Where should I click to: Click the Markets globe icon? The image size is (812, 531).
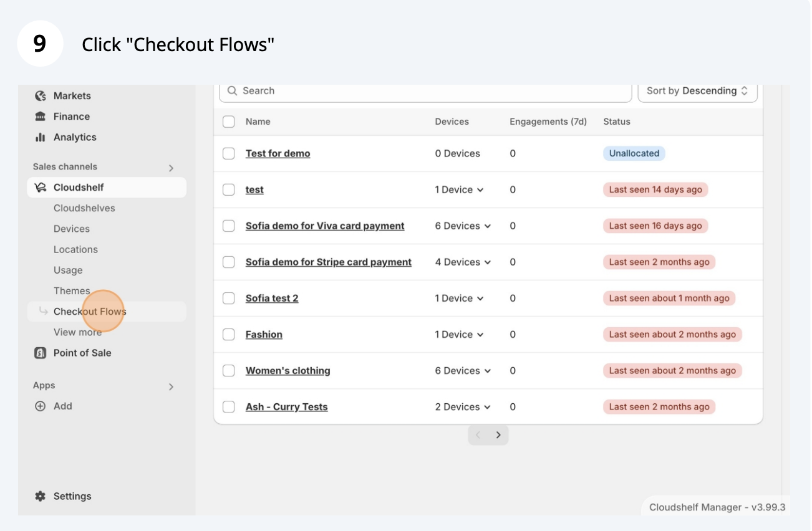click(x=41, y=96)
